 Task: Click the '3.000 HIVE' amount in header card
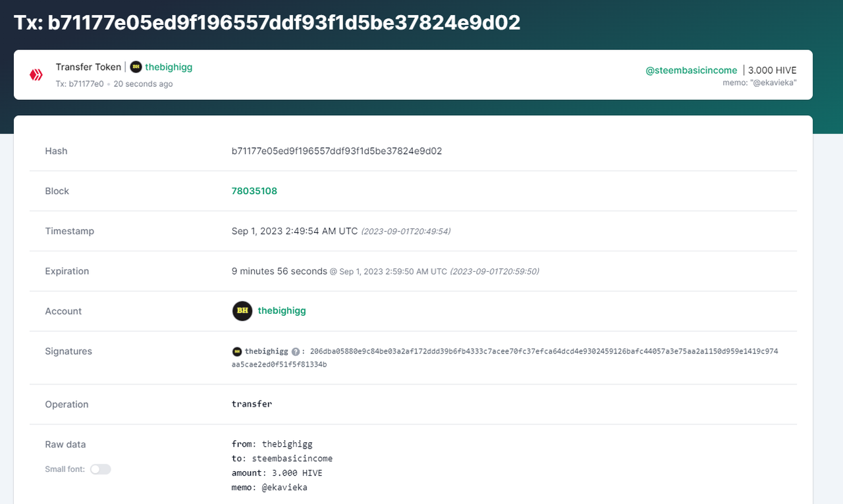[772, 70]
